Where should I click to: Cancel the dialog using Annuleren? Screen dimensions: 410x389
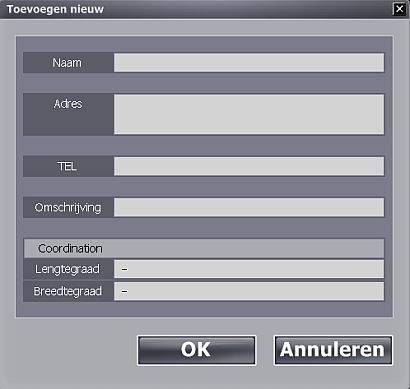(333, 350)
